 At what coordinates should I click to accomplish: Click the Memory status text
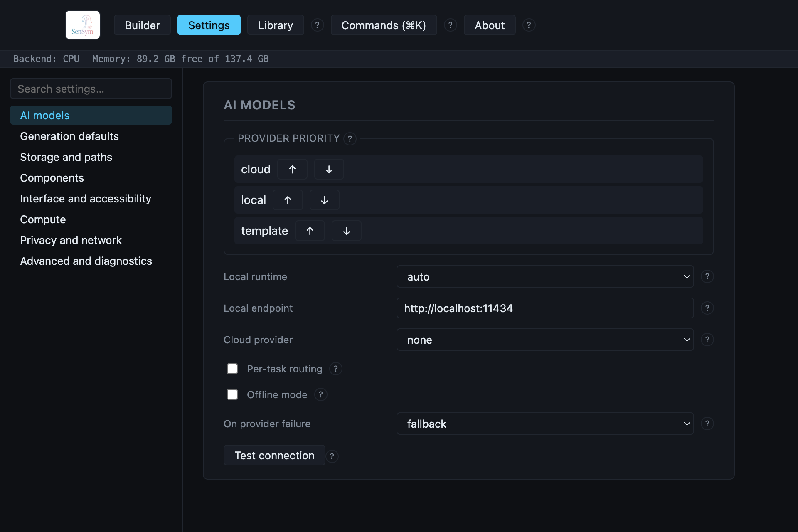click(180, 59)
